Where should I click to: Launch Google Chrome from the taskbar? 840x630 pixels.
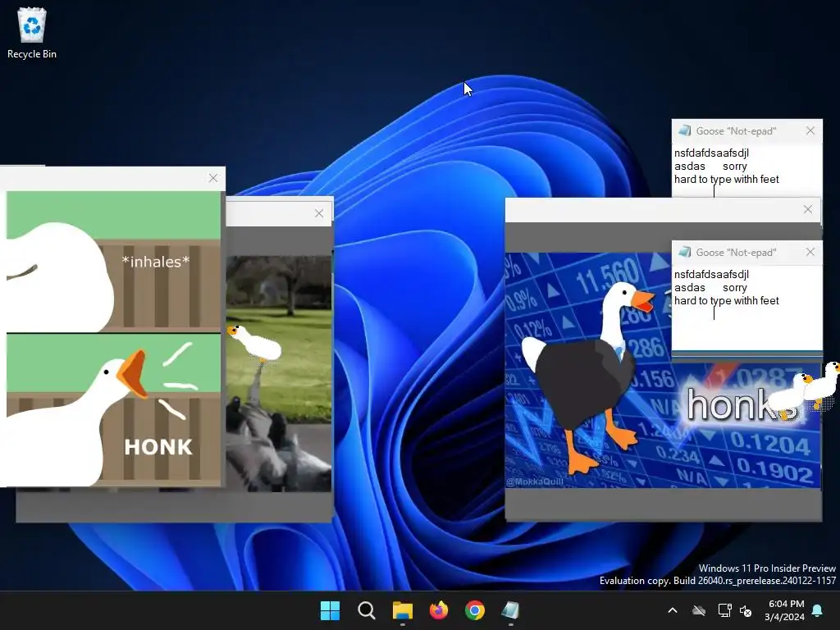[475, 610]
